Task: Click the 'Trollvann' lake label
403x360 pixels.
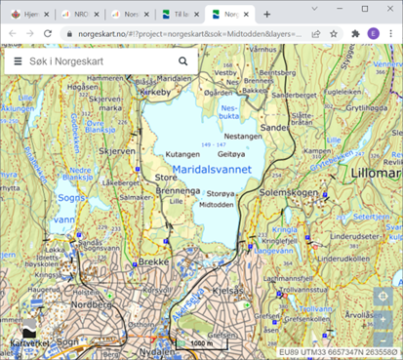Action: pos(315,309)
